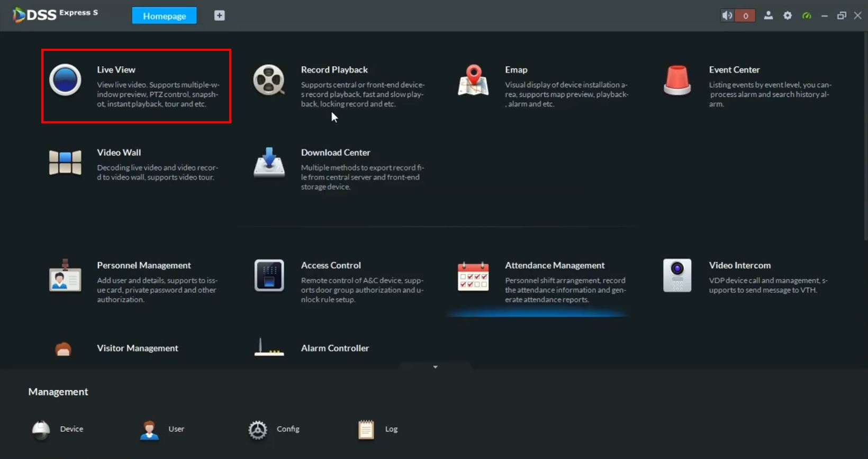Click the Personnel Management title text
The image size is (868, 459).
tap(144, 265)
